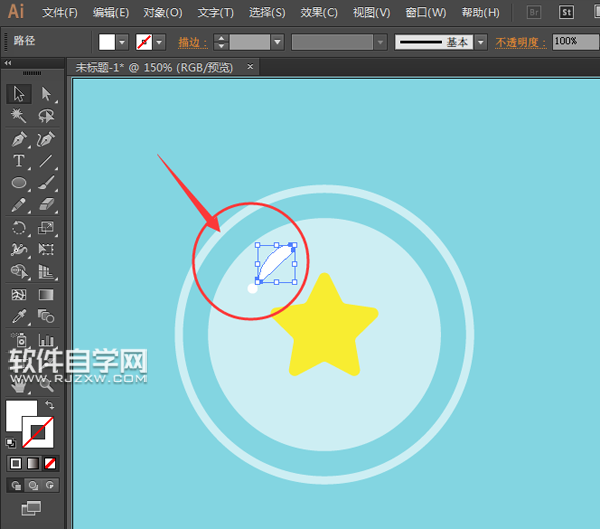Open the 编辑(E) menu

[x=111, y=13]
